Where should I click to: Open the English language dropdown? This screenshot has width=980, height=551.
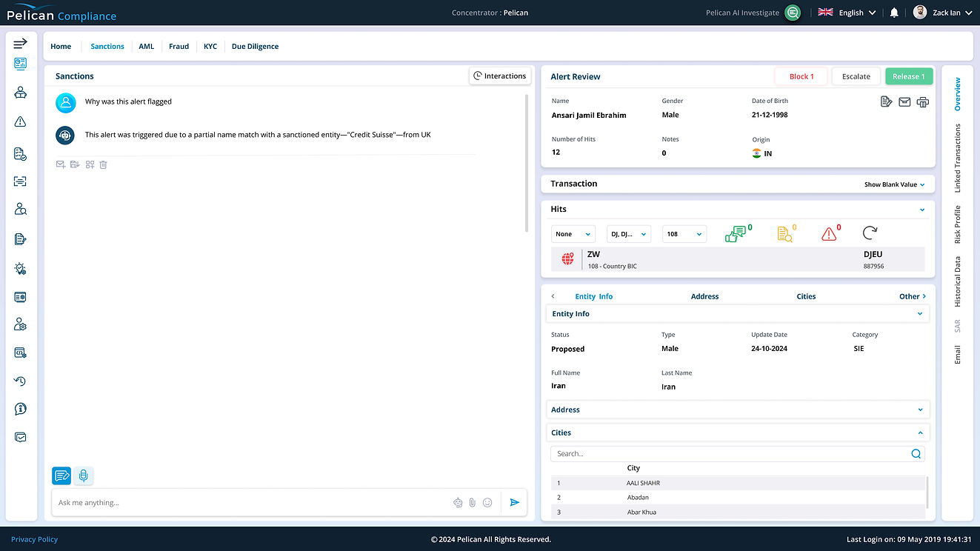tap(847, 13)
